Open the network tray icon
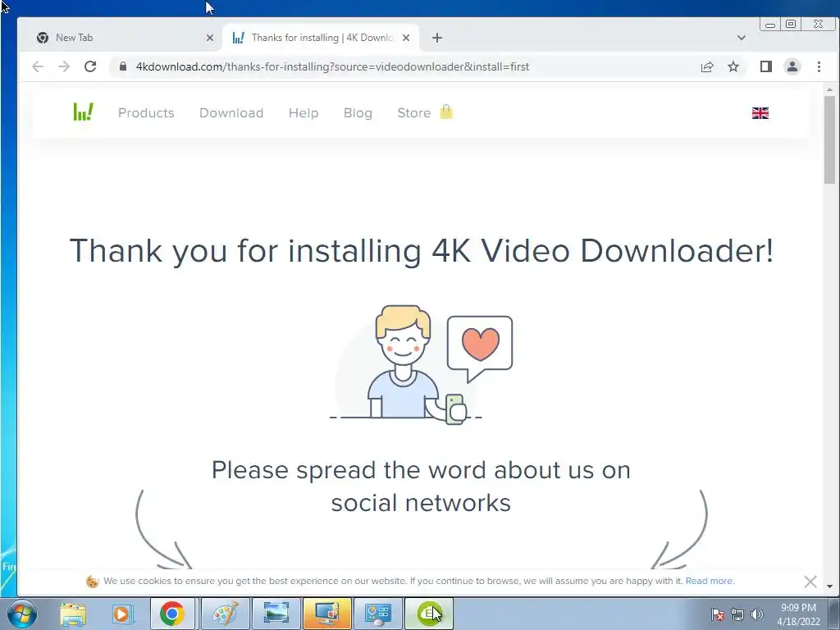 737,614
